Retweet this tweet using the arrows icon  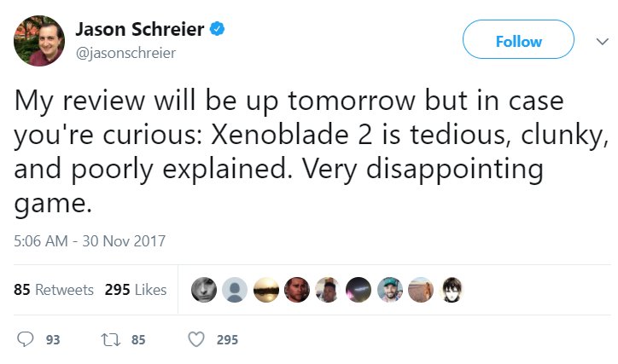tap(108, 339)
